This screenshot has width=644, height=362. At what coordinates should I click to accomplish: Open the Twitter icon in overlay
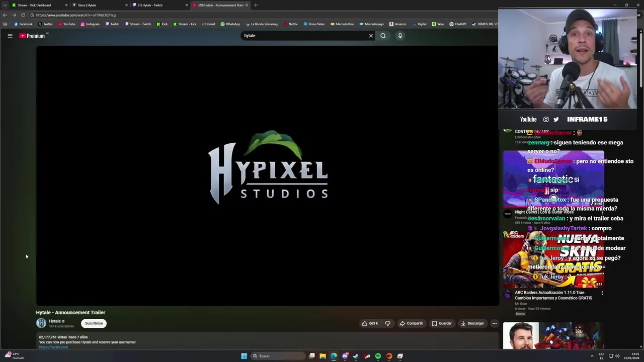[556, 119]
